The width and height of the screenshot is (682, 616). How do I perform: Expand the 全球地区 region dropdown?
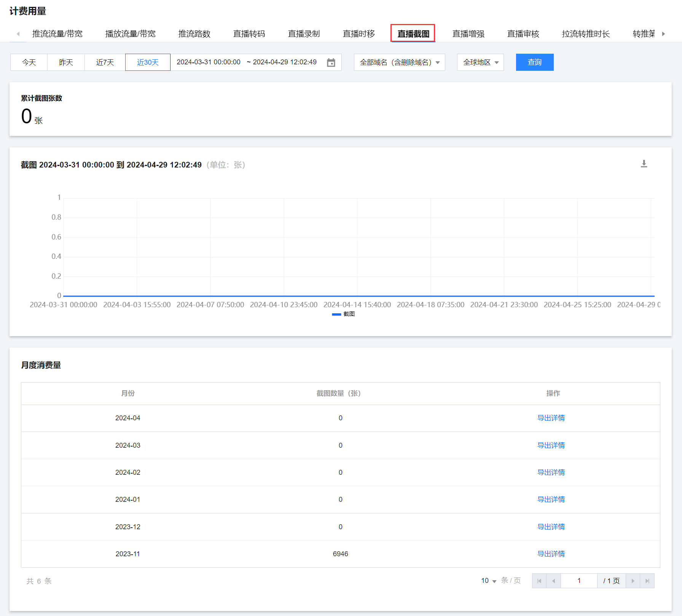(x=480, y=62)
